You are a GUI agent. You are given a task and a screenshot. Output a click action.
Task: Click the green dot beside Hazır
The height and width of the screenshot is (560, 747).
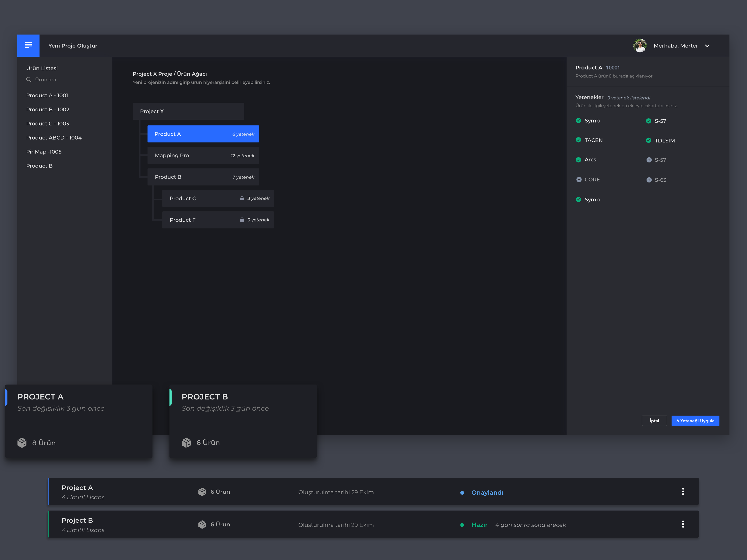[462, 525]
